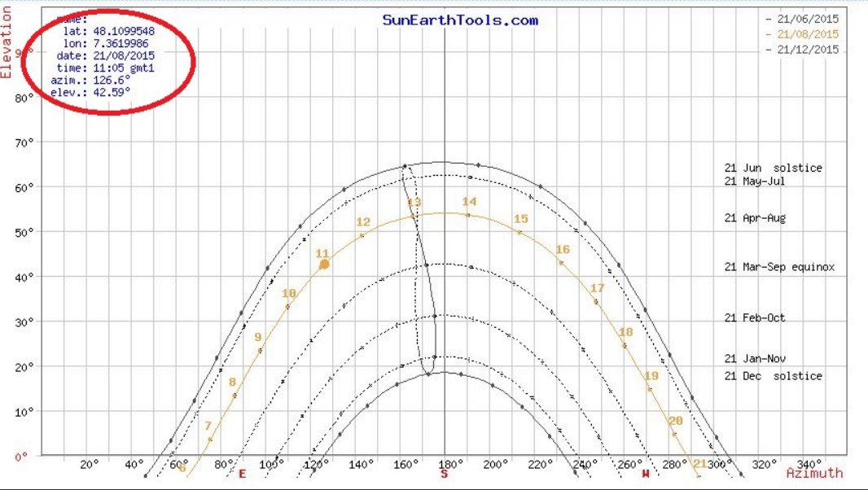Click the SunEarthTools.com title link

click(x=460, y=20)
